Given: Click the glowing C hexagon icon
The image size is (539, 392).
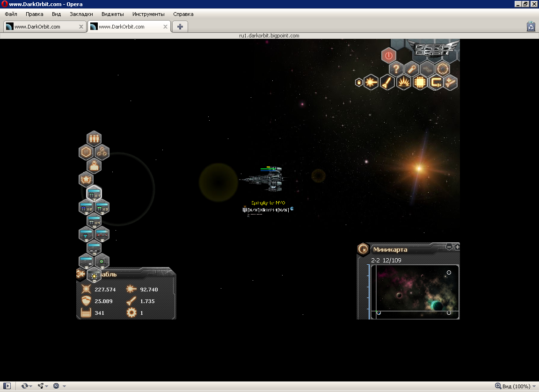Looking at the screenshot, I should coord(436,82).
